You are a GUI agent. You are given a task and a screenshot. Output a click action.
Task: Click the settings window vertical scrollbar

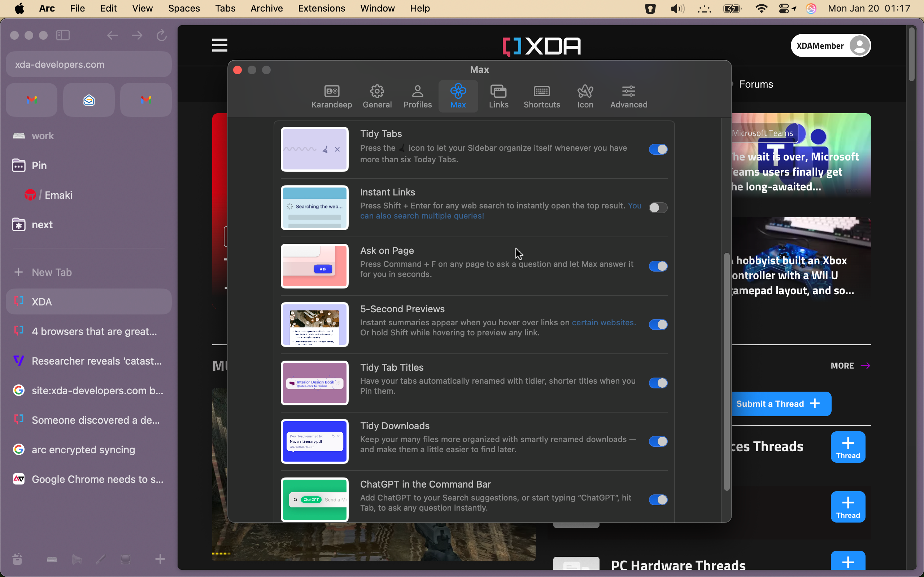click(726, 372)
